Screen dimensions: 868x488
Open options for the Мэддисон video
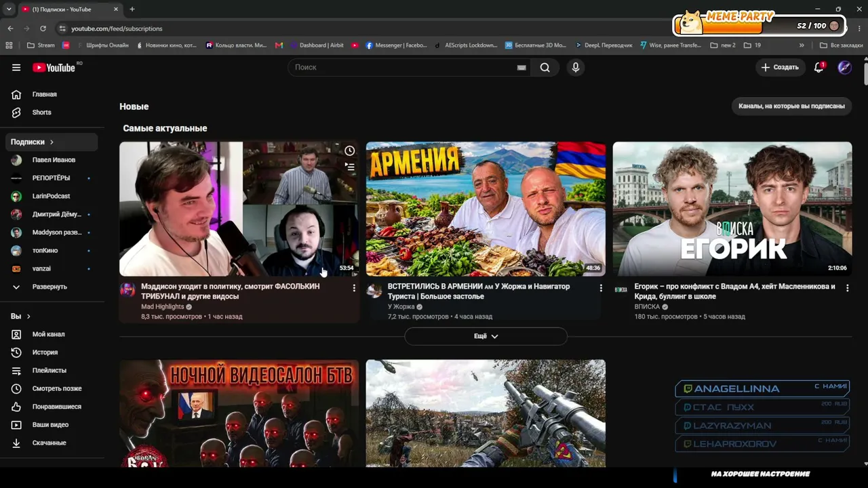(354, 288)
